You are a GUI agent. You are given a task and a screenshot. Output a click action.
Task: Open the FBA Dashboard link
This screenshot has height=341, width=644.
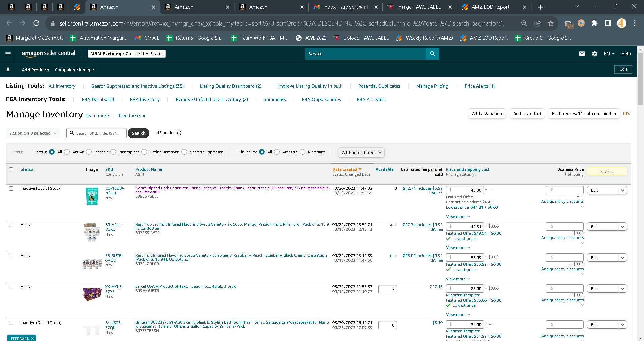98,99
